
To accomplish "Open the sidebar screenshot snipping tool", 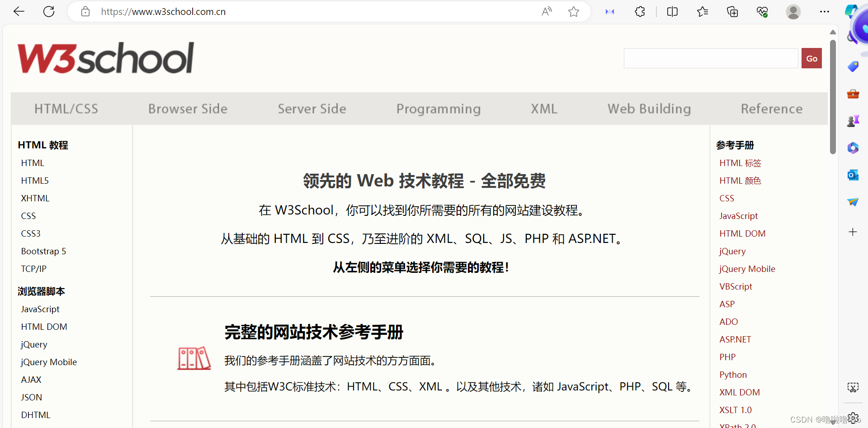I will pyautogui.click(x=853, y=387).
